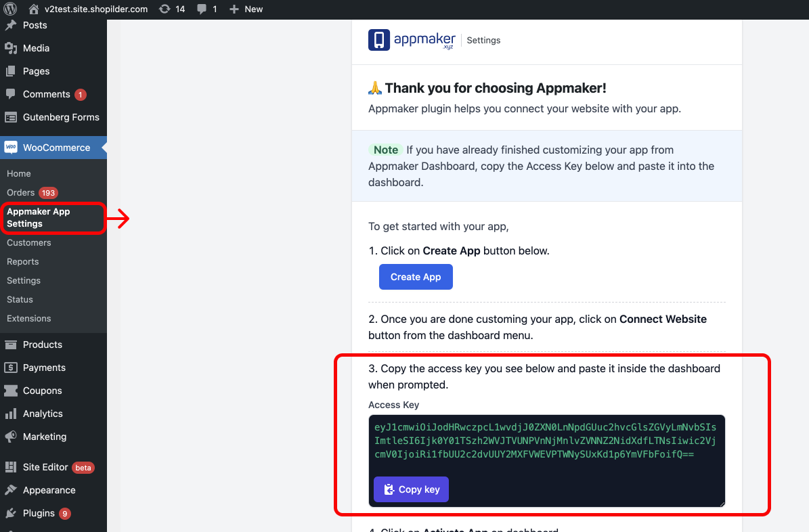
Task: Open Orders submenu with 193 badge
Action: coord(32,192)
